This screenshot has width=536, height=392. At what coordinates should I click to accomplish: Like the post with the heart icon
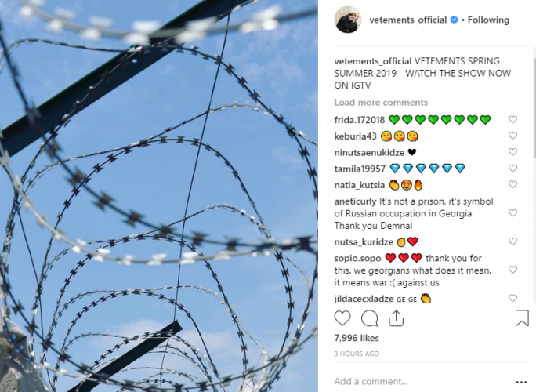(342, 318)
